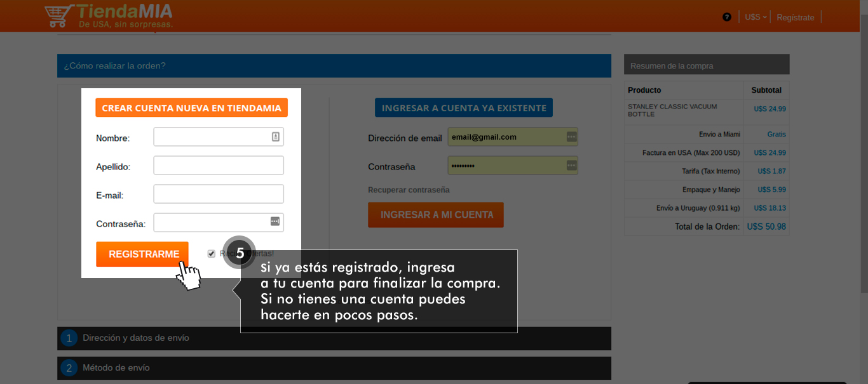Click the help question mark icon
This screenshot has width=868, height=384.
coord(727,17)
